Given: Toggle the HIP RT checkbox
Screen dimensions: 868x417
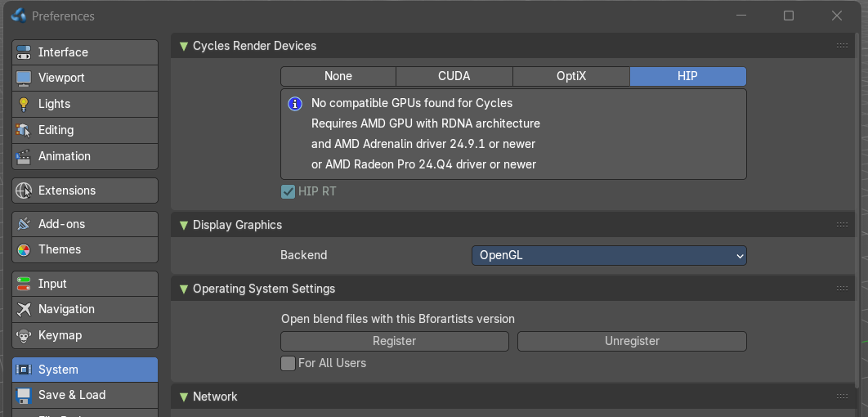Looking at the screenshot, I should (288, 191).
